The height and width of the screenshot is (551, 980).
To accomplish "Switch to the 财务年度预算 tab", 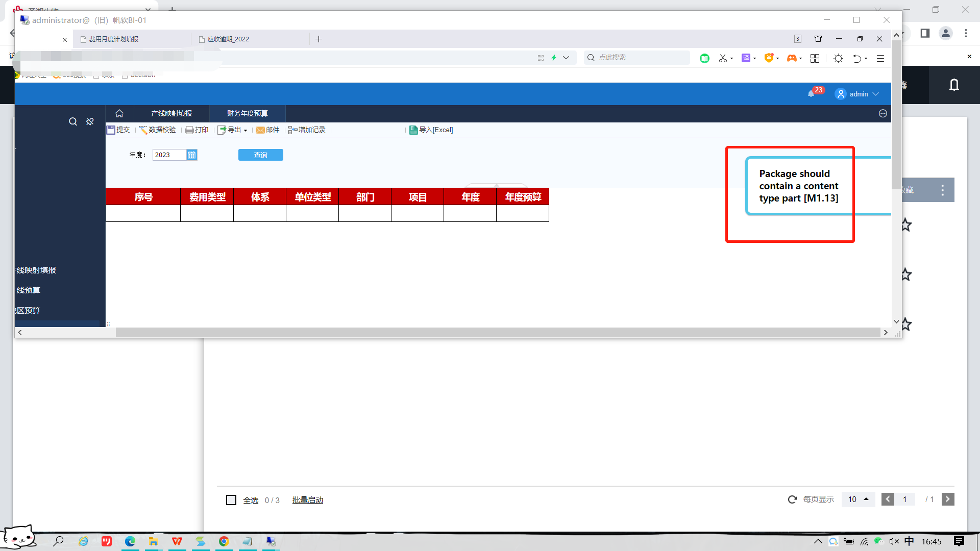I will [x=248, y=113].
